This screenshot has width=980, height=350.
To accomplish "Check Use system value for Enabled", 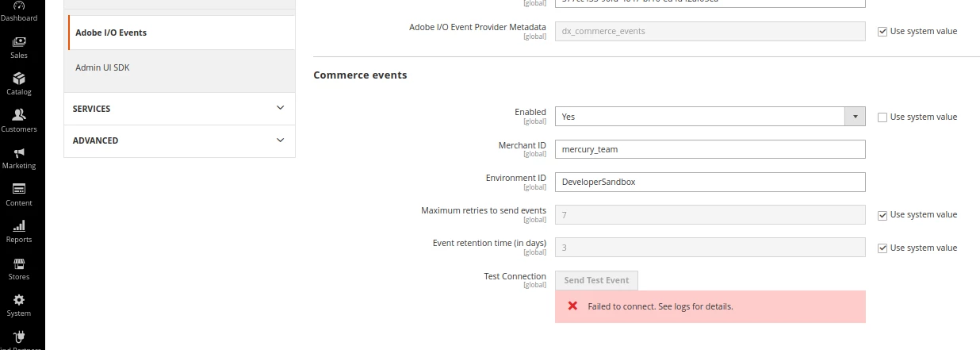I will point(882,117).
